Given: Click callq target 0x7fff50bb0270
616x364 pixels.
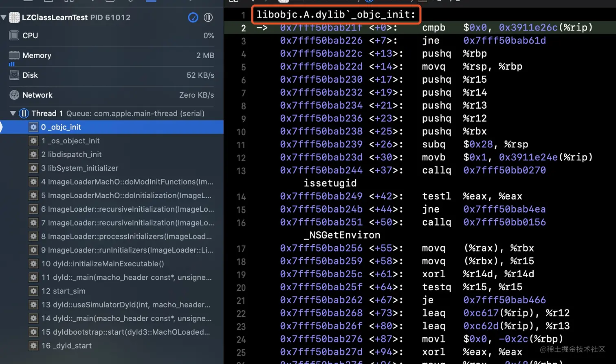Looking at the screenshot, I should [x=504, y=170].
